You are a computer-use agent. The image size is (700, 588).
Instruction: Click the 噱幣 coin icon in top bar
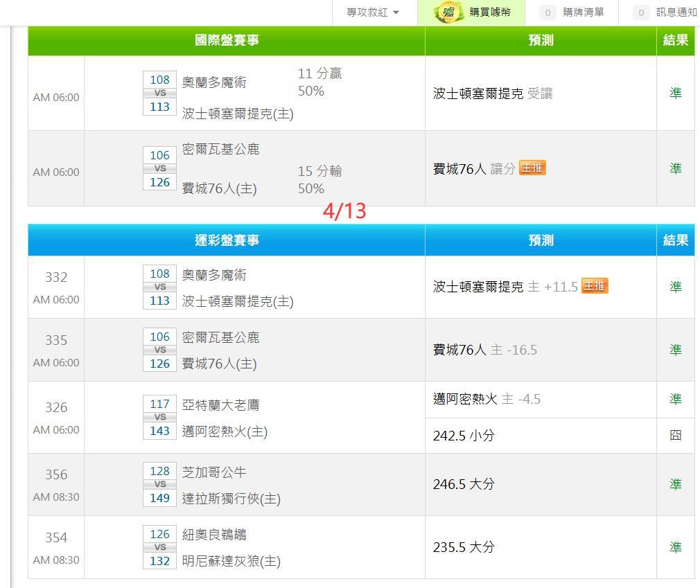449,12
